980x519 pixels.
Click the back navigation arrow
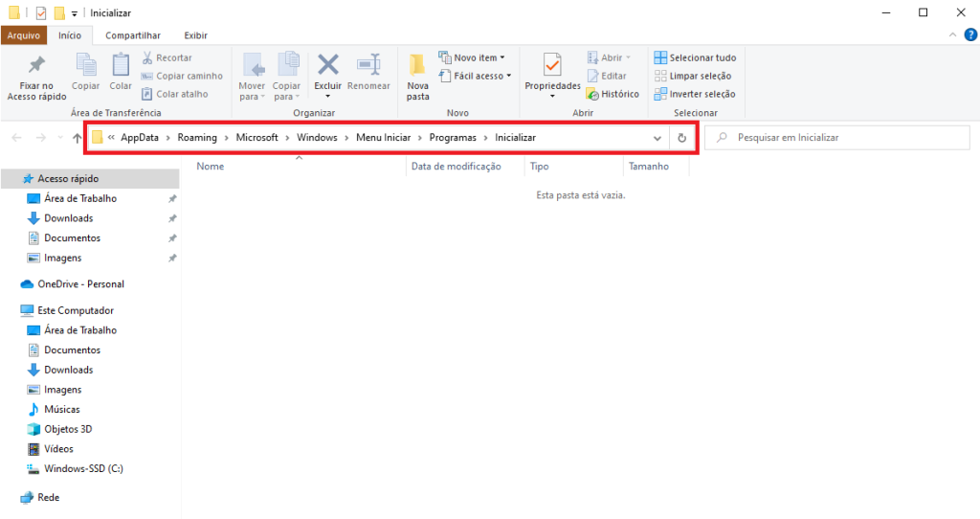(17, 138)
